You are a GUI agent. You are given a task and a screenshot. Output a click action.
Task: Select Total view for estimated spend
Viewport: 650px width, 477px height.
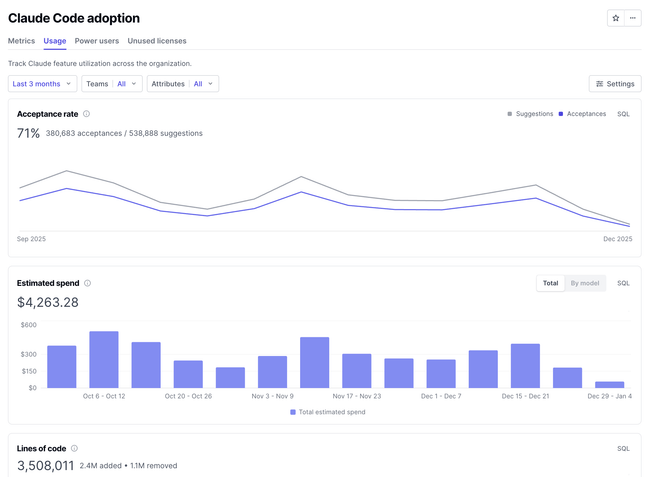551,283
